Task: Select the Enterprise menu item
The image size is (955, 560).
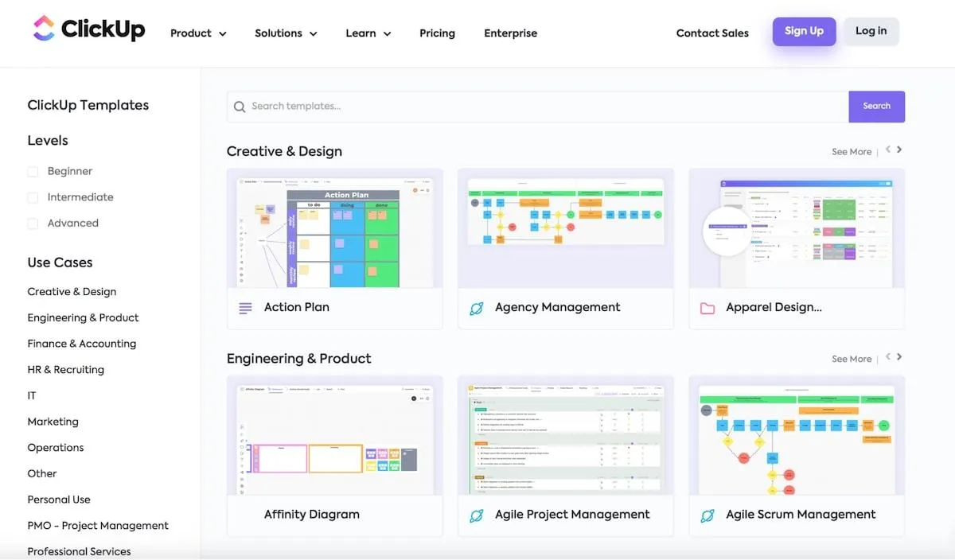Action: click(x=510, y=33)
